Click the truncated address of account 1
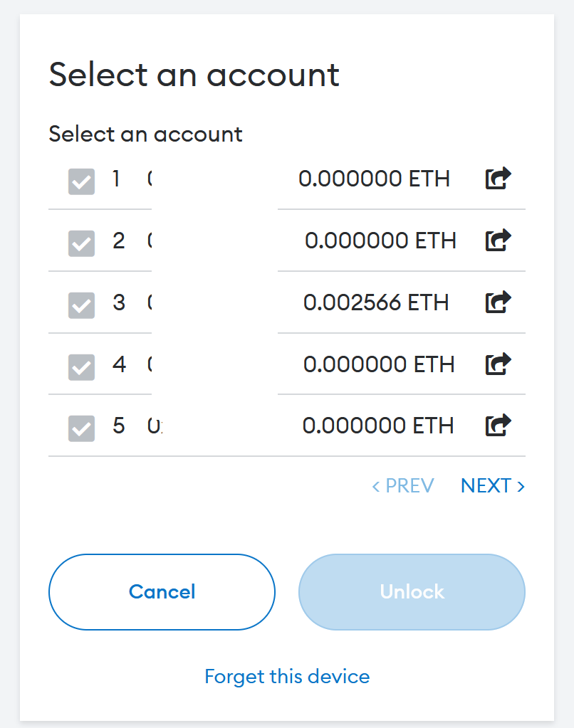This screenshot has width=574, height=728. [151, 179]
